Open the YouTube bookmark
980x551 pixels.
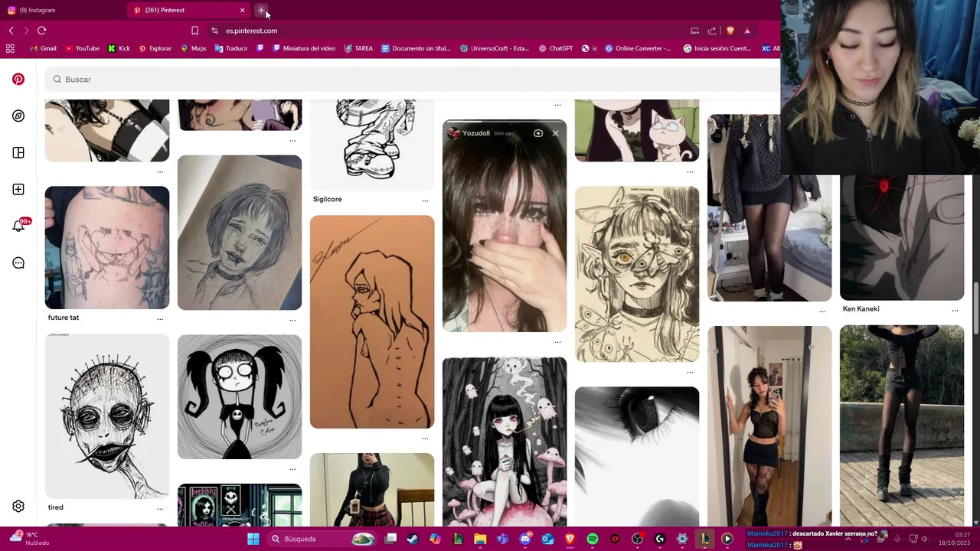click(x=83, y=48)
